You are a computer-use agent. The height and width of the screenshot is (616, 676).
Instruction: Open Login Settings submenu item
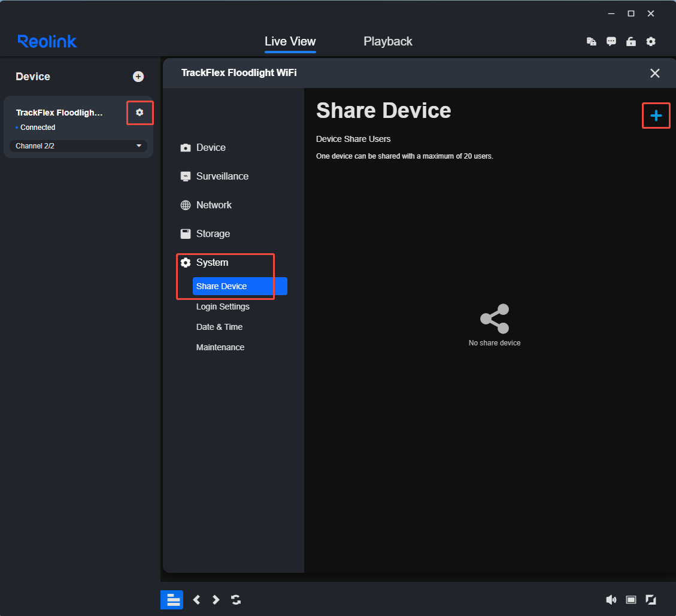coord(223,307)
